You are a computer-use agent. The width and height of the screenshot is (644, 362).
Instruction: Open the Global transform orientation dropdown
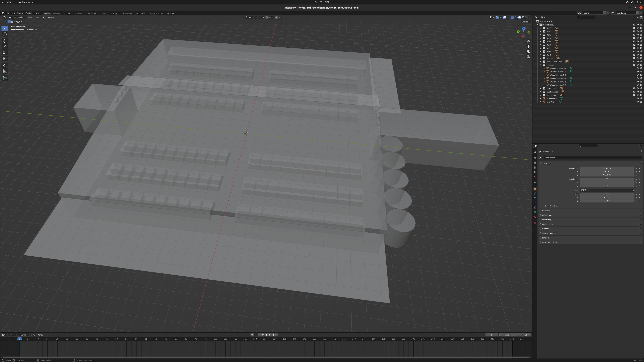252,17
